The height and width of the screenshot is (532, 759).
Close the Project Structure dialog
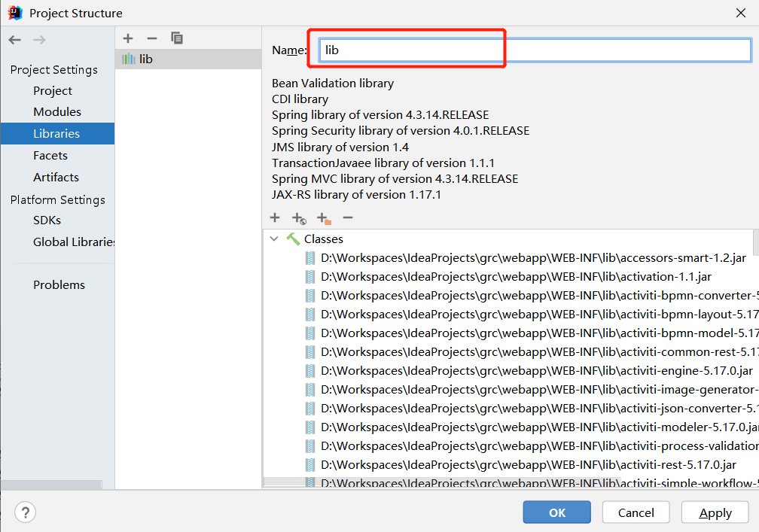tap(741, 13)
